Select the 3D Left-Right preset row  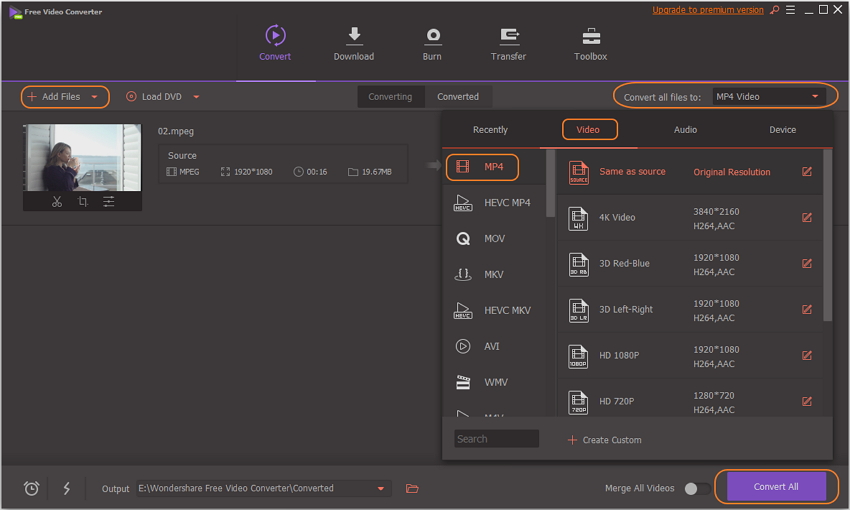(x=689, y=310)
